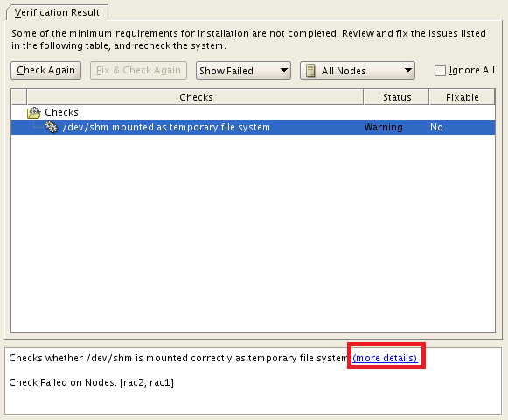508x420 pixels.
Task: Click the Warning status cell
Action: tap(383, 127)
